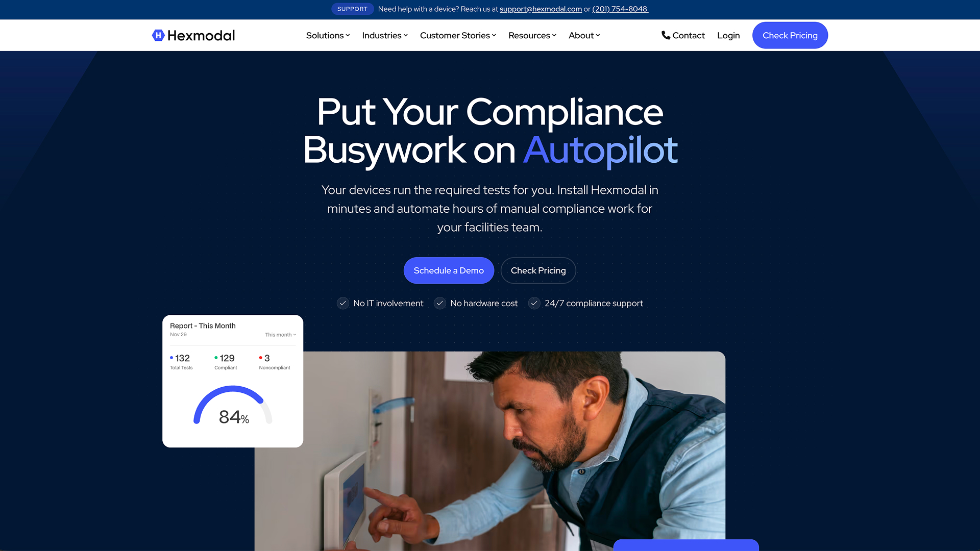Click the SUPPORT badge in top bar
This screenshot has width=980, height=551.
coord(352,9)
